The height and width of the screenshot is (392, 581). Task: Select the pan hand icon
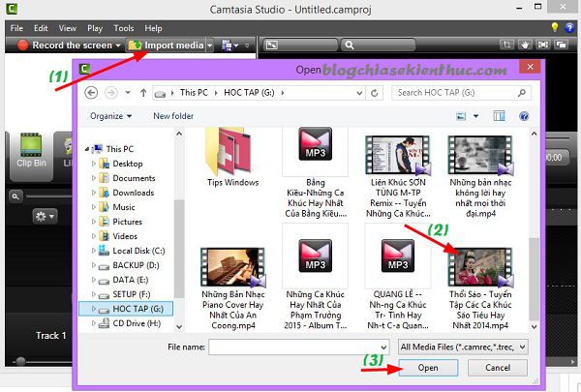pyautogui.click(x=525, y=45)
